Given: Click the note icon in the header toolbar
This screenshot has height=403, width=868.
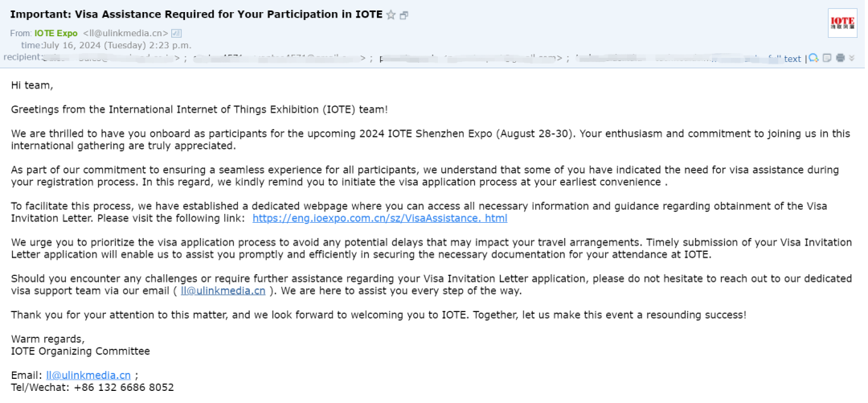Looking at the screenshot, I should point(826,58).
